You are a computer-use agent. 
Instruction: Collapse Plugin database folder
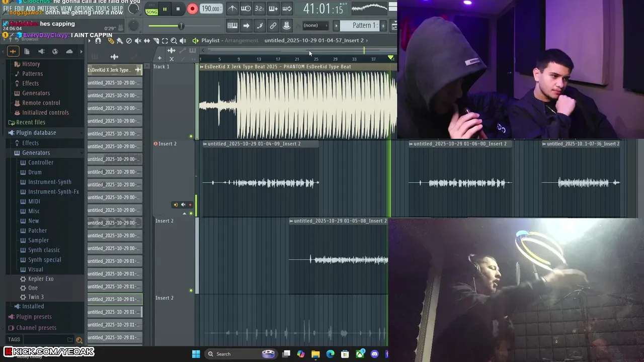[x=36, y=133]
